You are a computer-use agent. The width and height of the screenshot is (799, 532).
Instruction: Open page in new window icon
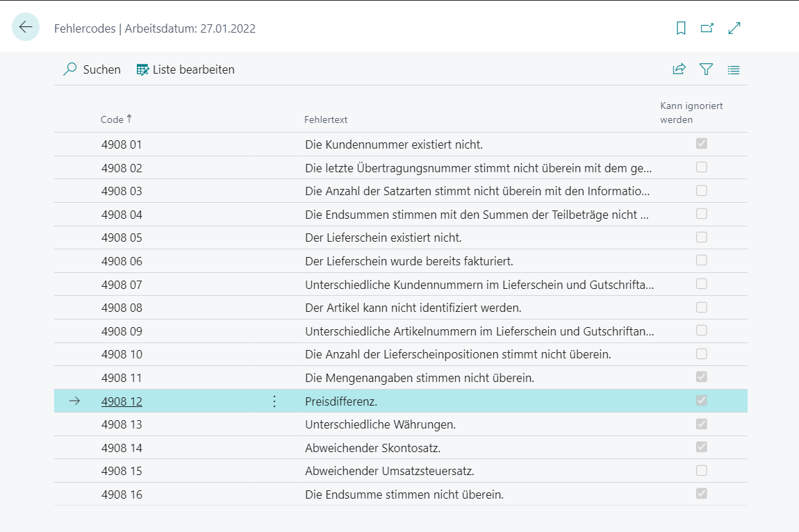pyautogui.click(x=707, y=28)
